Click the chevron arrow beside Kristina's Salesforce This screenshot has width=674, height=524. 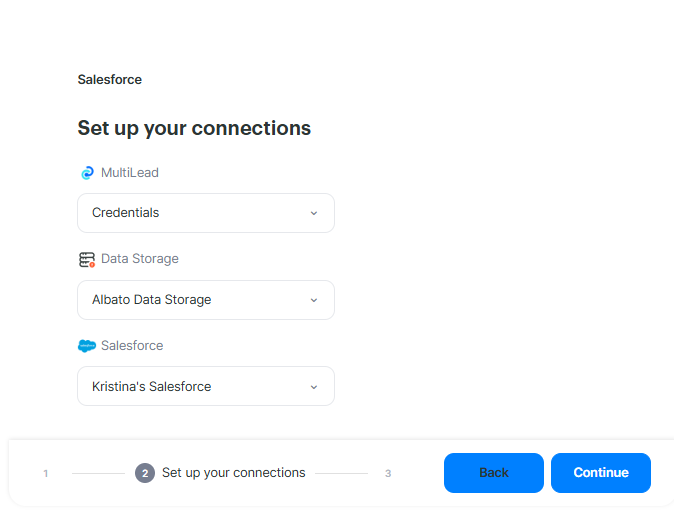(x=313, y=387)
